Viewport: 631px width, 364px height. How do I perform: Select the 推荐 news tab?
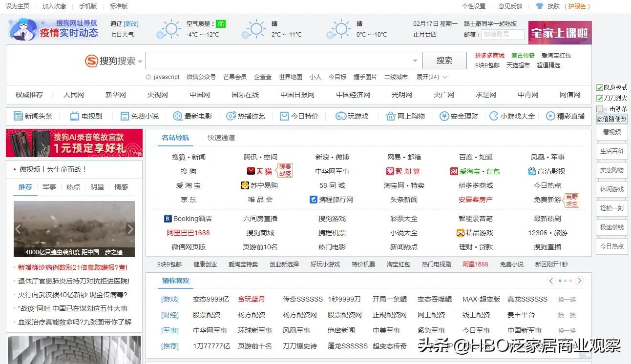(x=25, y=187)
